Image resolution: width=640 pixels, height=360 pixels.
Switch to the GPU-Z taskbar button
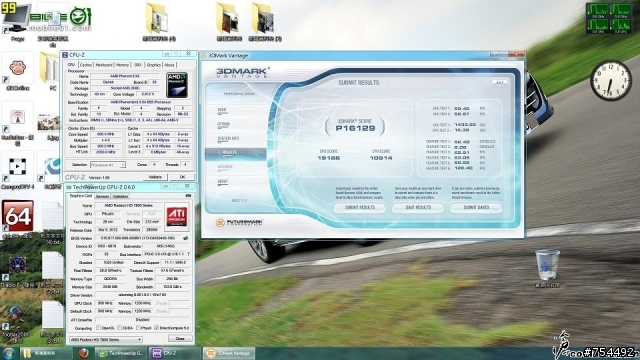click(x=120, y=353)
